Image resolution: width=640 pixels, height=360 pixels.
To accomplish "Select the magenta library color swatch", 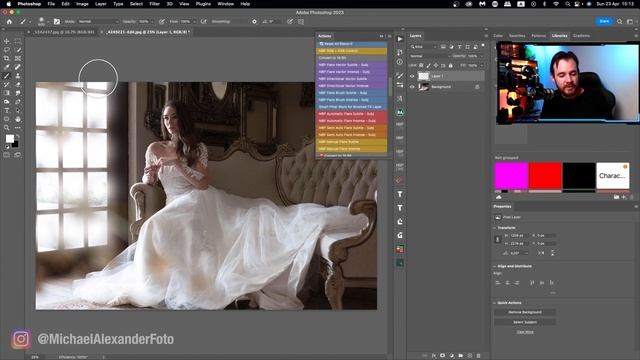I will tap(511, 176).
